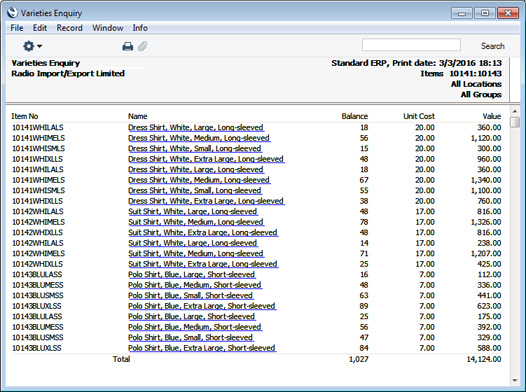Click the balance '63' cell
The width and height of the screenshot is (526, 392).
[x=364, y=295]
